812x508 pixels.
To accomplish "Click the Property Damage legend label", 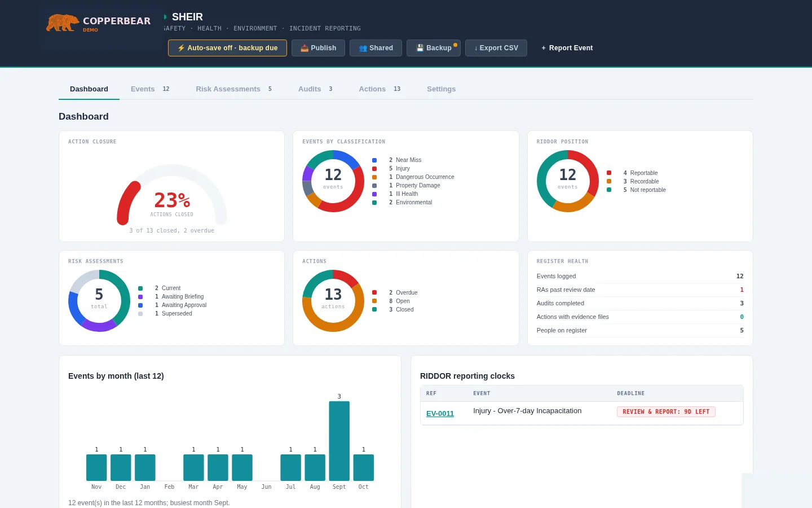I will click(418, 186).
